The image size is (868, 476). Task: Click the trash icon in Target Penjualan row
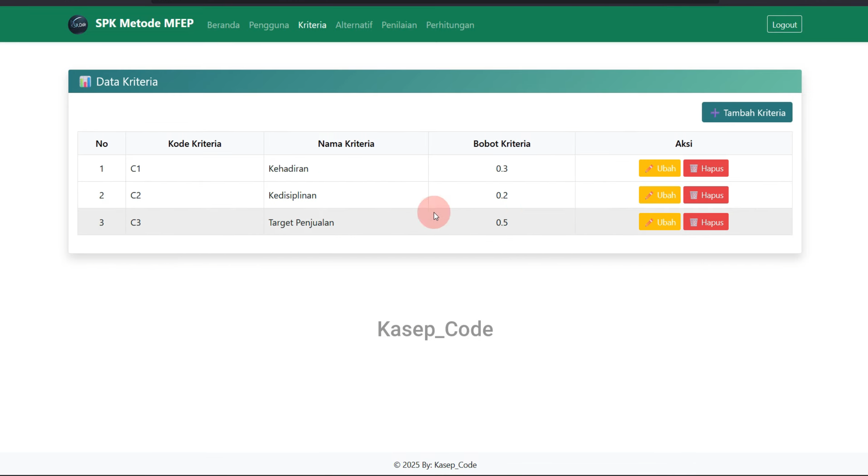[694, 222]
